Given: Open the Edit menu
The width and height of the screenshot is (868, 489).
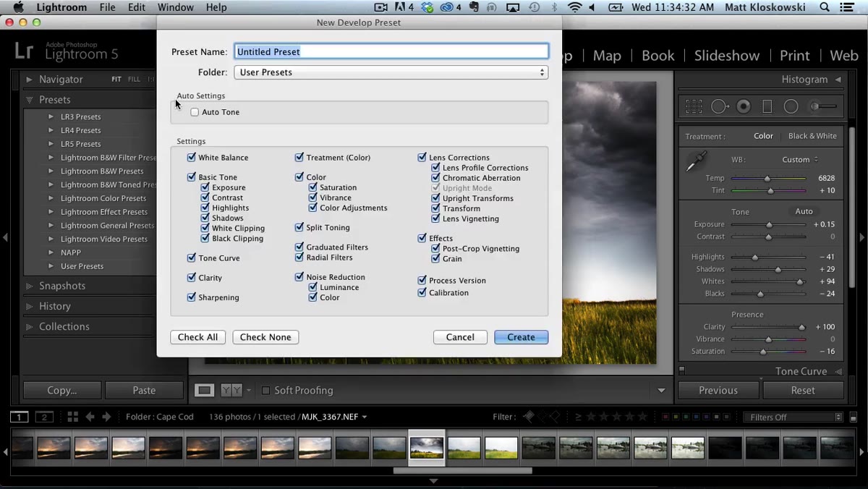Looking at the screenshot, I should coord(137,7).
